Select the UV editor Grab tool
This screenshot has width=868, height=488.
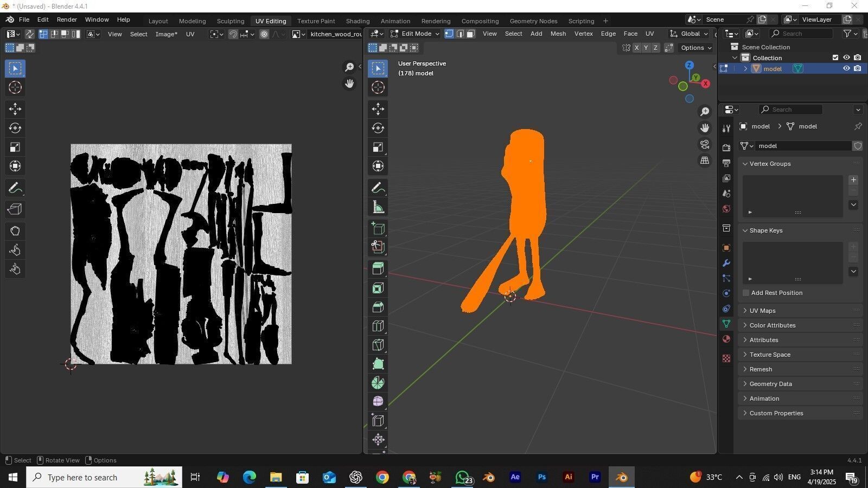[x=15, y=231]
